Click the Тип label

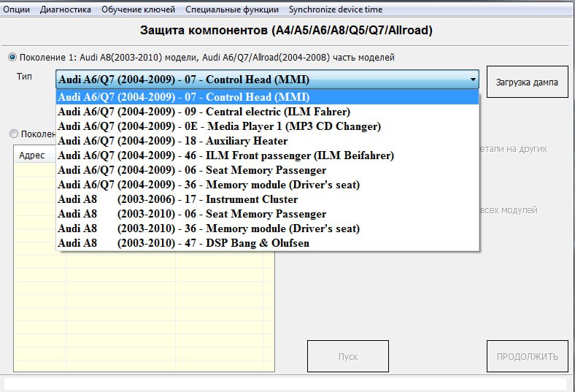click(x=24, y=76)
